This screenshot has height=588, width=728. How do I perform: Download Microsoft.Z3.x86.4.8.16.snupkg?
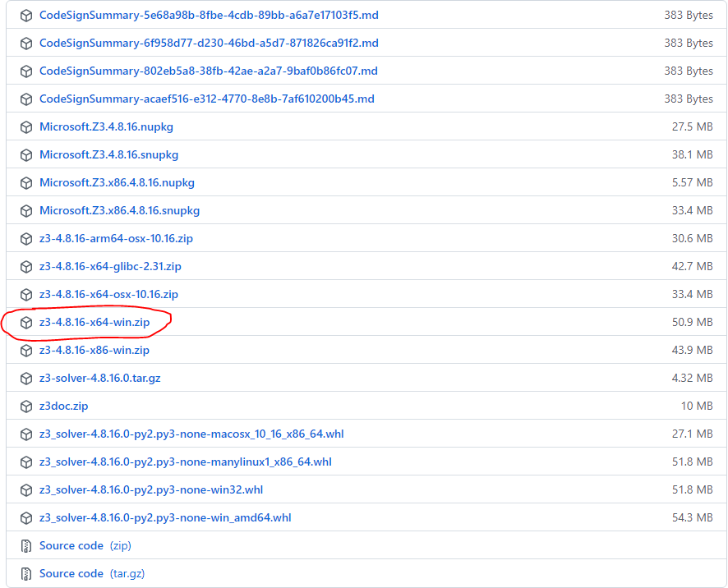pyautogui.click(x=120, y=210)
